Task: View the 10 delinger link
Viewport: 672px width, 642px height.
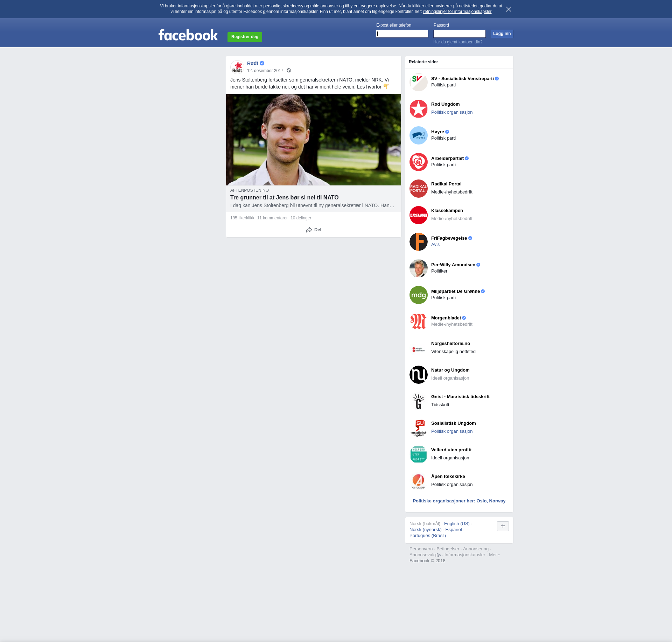Action: 301,218
